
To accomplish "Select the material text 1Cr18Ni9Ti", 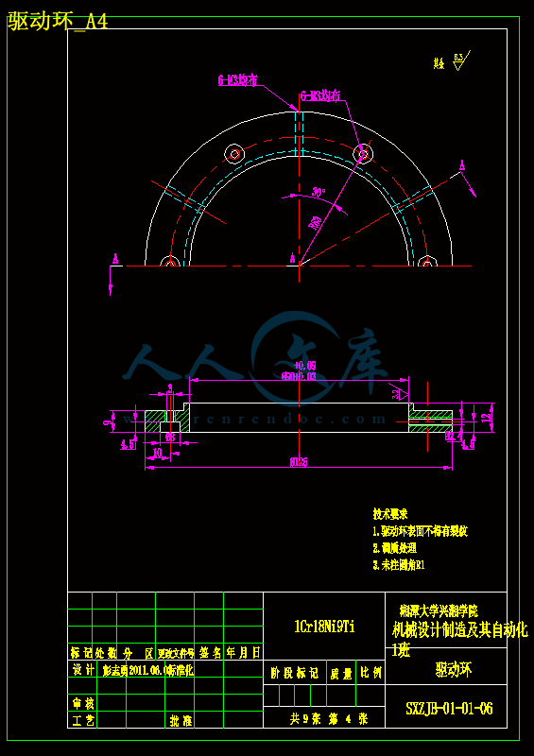I will (324, 627).
